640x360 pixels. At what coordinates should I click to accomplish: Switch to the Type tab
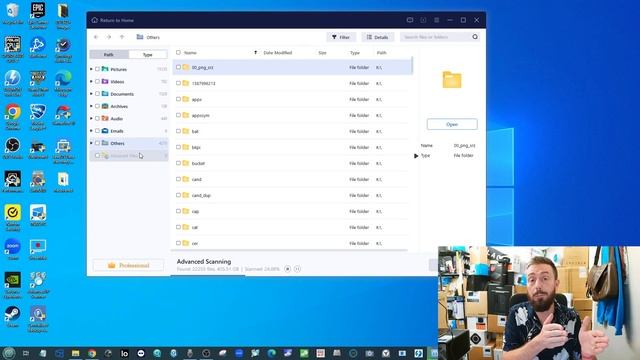pyautogui.click(x=148, y=54)
